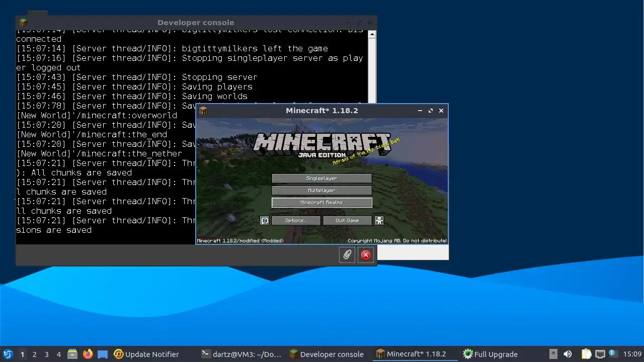Switch to workspace 2
Viewport: 644px width, 362px height.
point(35,354)
